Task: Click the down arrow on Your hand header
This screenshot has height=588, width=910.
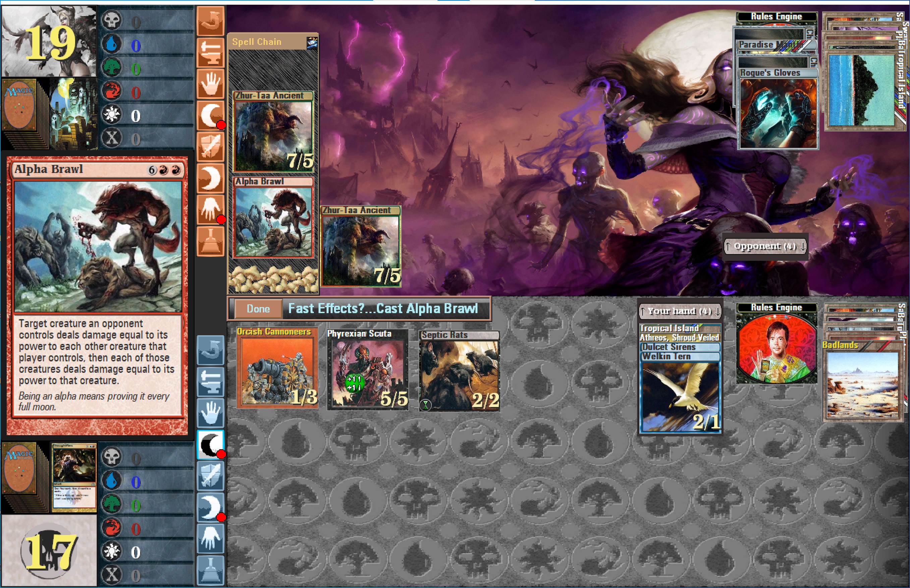Action: pyautogui.click(x=718, y=311)
